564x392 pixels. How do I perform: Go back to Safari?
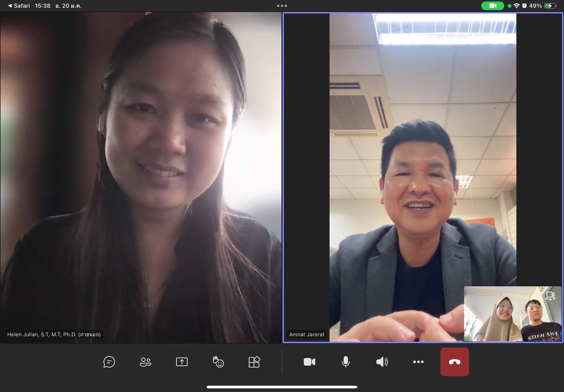(x=19, y=6)
